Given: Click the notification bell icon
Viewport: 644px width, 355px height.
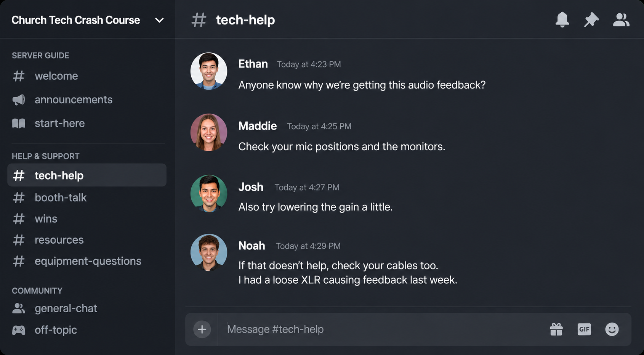Looking at the screenshot, I should pos(562,19).
